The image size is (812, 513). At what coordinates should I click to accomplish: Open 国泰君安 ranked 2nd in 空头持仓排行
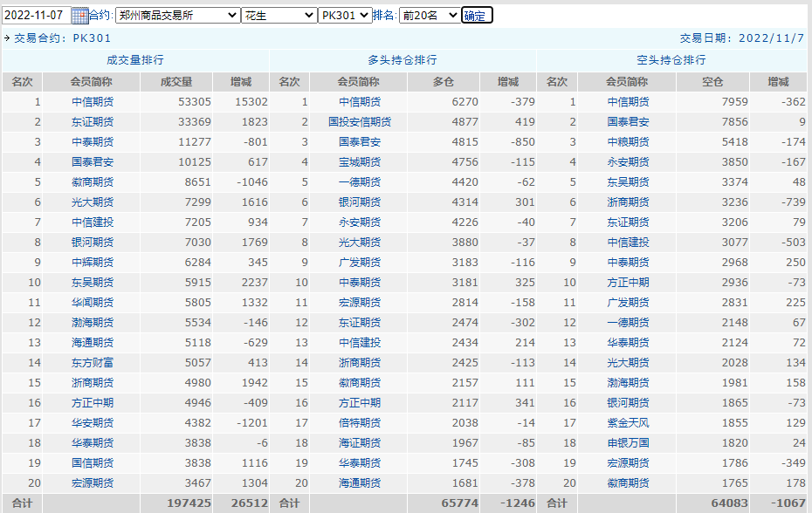[628, 122]
